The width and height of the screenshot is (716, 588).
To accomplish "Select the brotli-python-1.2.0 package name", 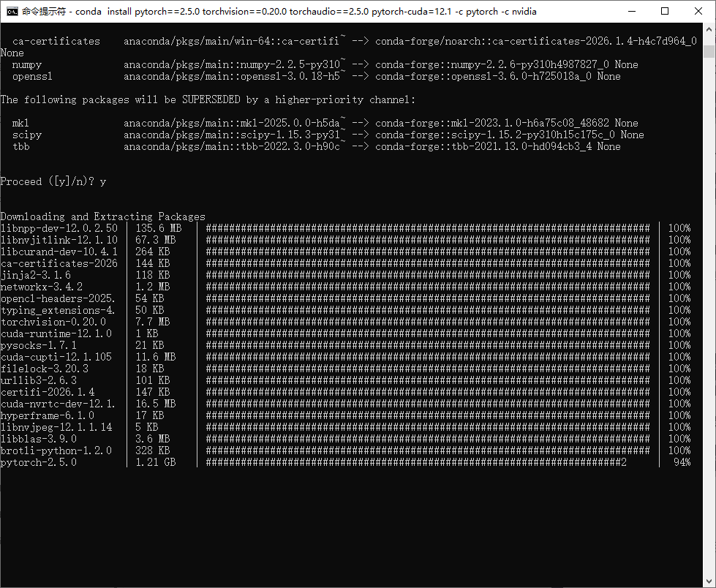I will (x=56, y=451).
